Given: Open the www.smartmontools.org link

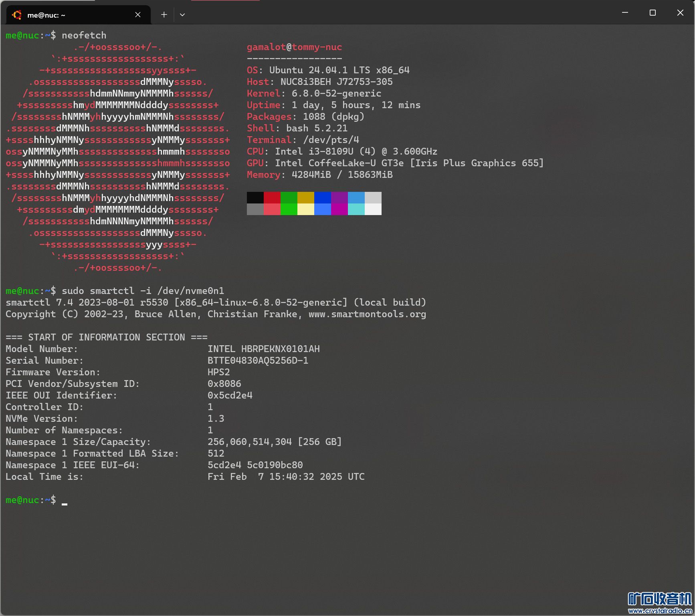Looking at the screenshot, I should (x=367, y=314).
